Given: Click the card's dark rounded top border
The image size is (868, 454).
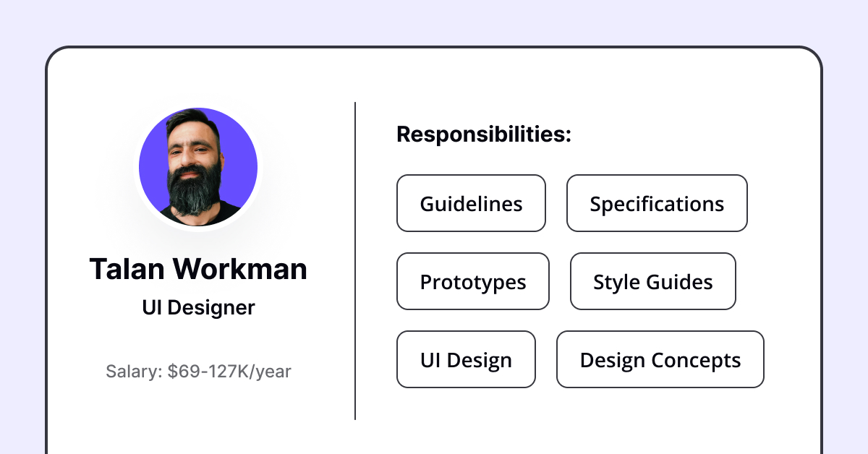Looking at the screenshot, I should tap(434, 48).
